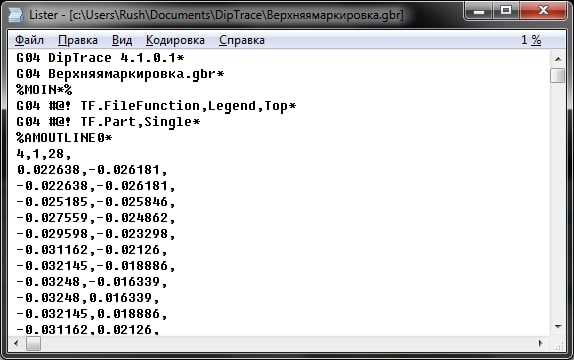Click the '-0.031162,0.02126,' line
The image size is (574, 360).
(88, 330)
